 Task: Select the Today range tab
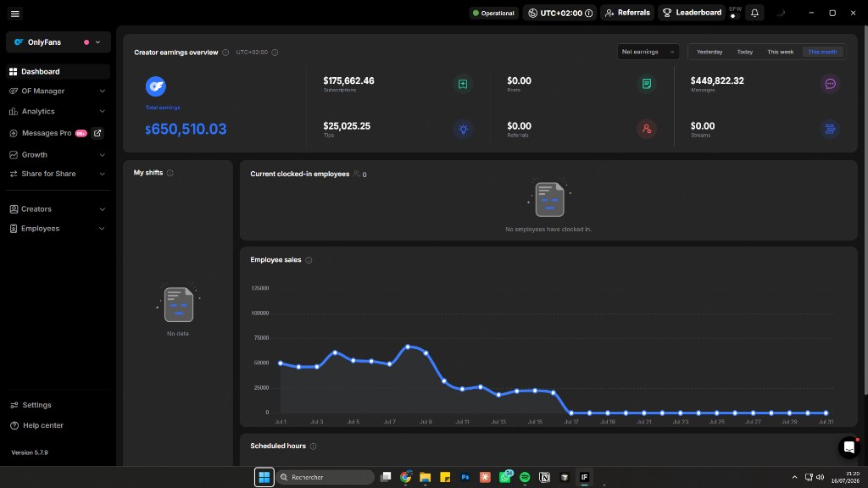744,52
